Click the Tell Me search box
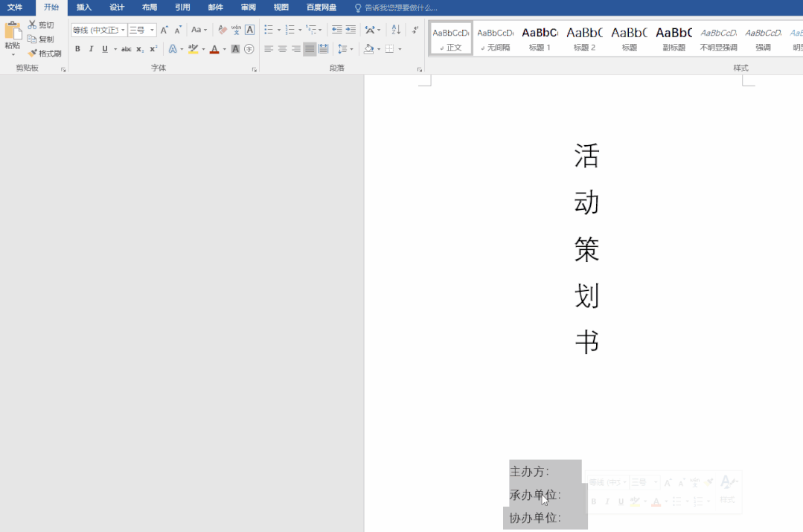 click(x=400, y=8)
